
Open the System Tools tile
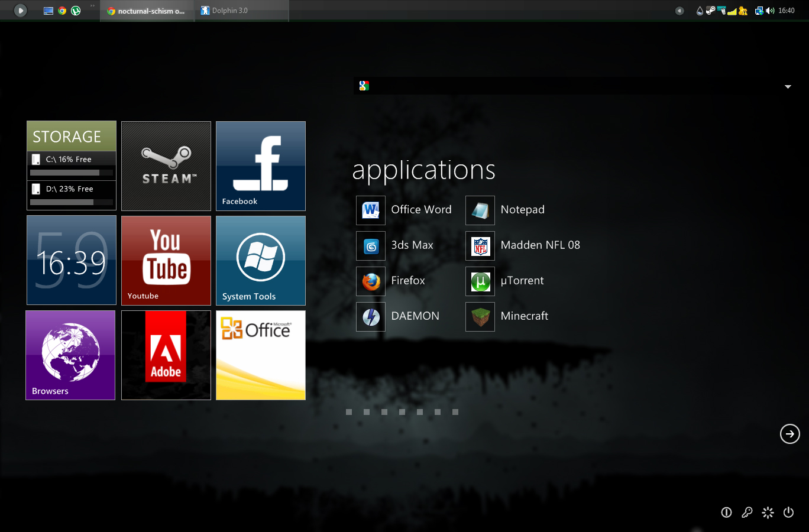[261, 261]
